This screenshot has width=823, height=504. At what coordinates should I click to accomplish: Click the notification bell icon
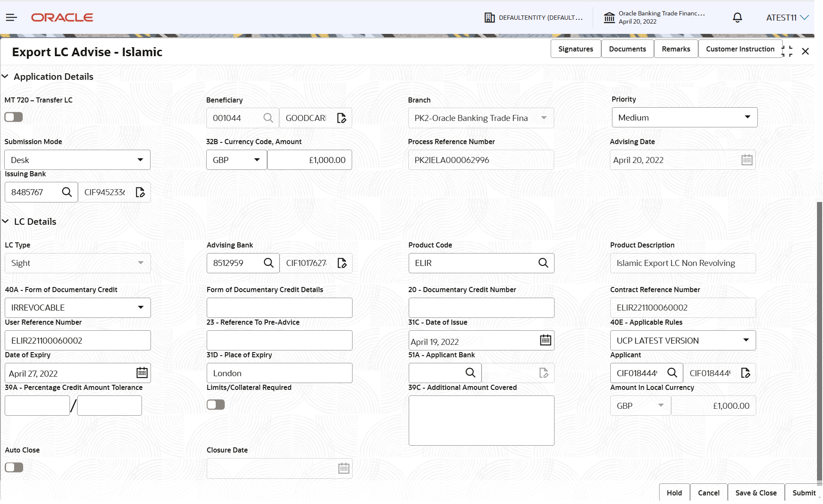(x=737, y=18)
